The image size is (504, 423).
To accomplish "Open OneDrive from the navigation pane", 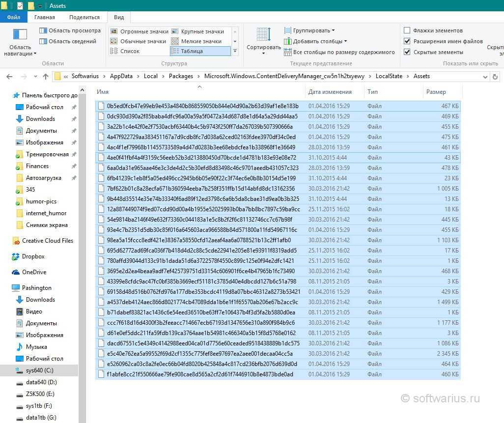I will [x=34, y=272].
